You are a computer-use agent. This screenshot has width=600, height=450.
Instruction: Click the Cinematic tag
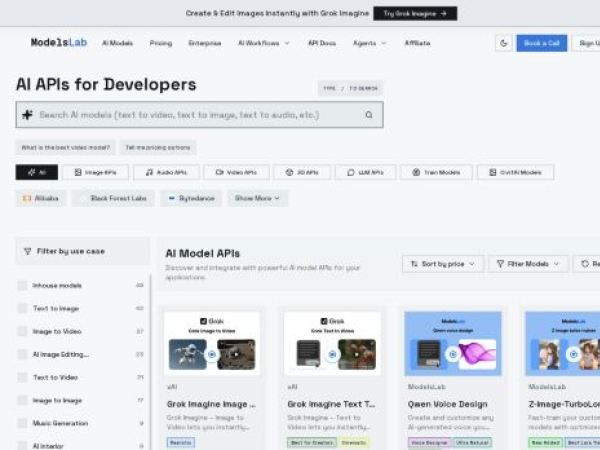click(354, 443)
